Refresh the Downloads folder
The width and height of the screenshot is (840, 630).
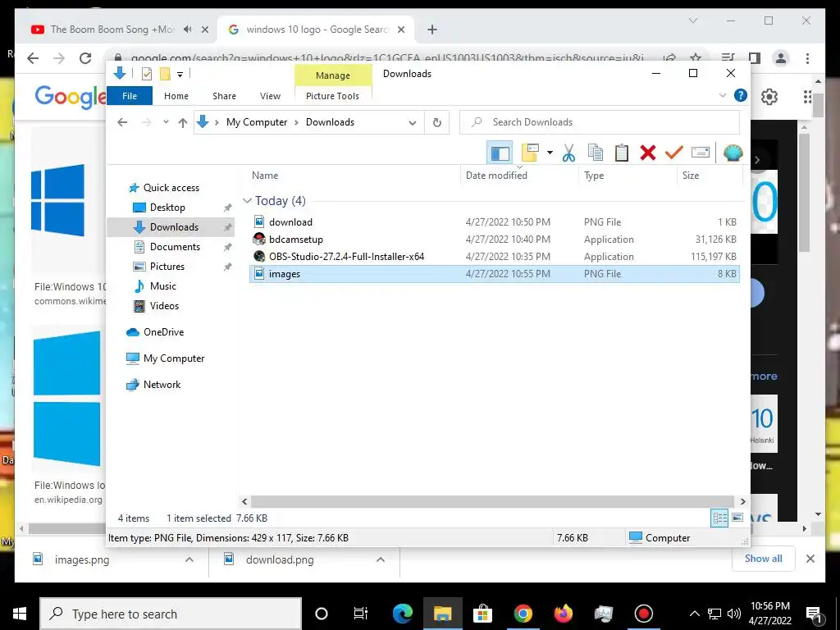[437, 123]
